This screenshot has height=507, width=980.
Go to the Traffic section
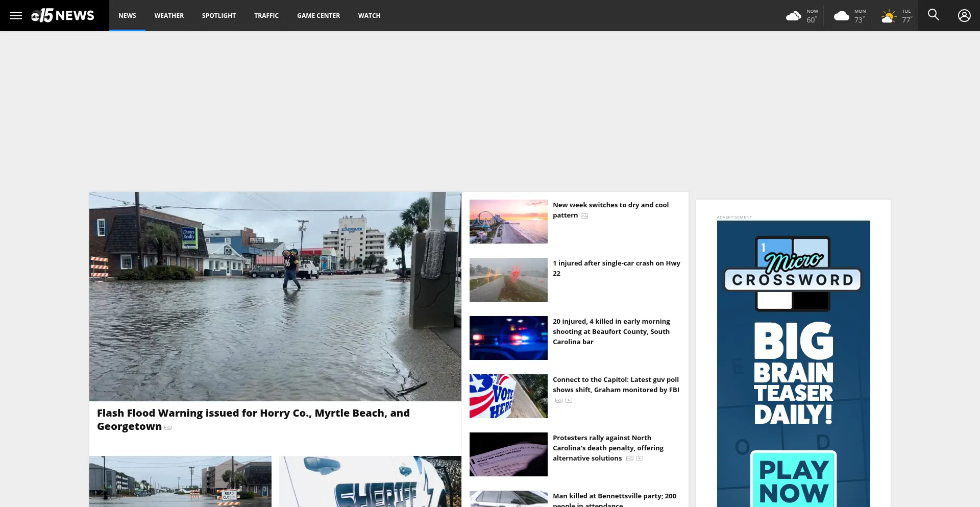coord(266,16)
